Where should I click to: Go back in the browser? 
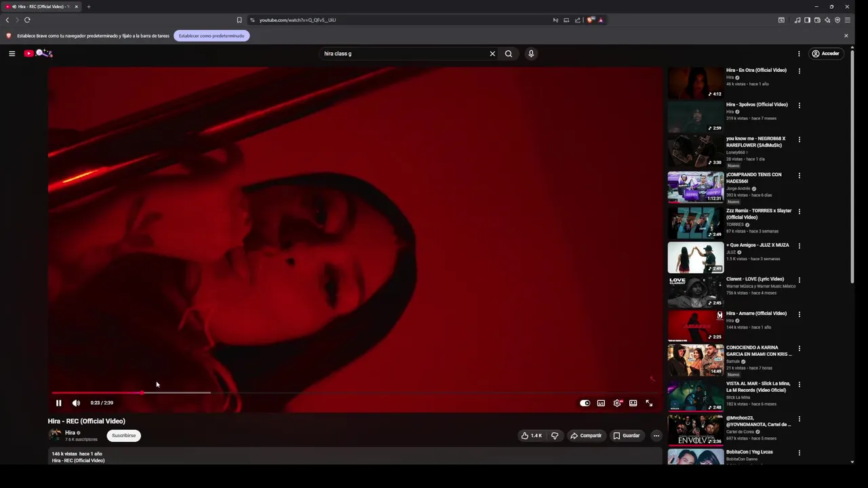coord(7,20)
